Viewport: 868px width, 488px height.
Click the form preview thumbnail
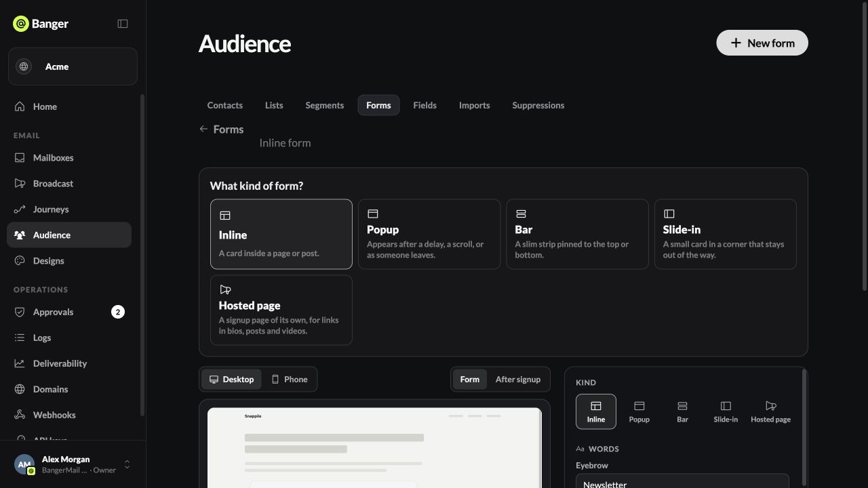374,448
